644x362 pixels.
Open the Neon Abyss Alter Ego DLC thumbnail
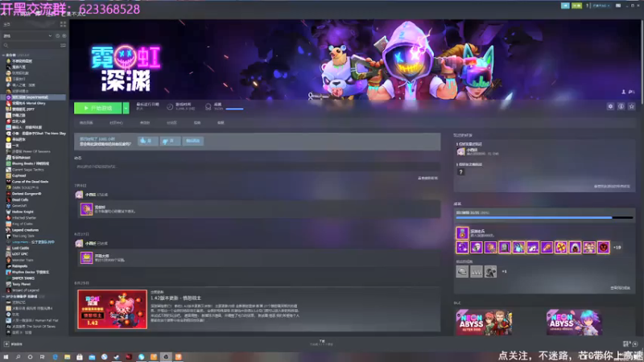(484, 323)
